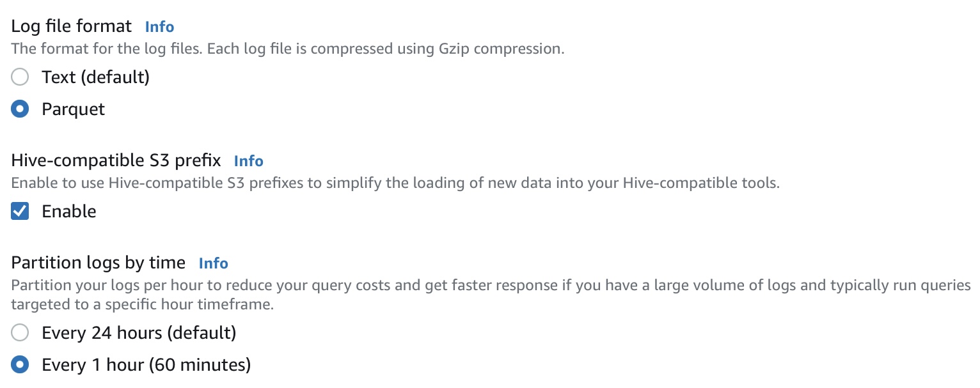
Task: Open Info link beside Hive-compatible S3 prefix
Action: tap(248, 161)
